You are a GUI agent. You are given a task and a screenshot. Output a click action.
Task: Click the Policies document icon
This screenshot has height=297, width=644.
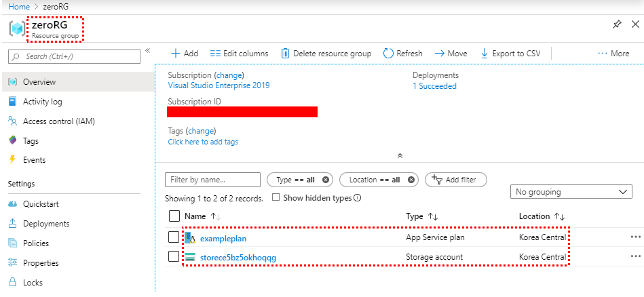(x=13, y=243)
